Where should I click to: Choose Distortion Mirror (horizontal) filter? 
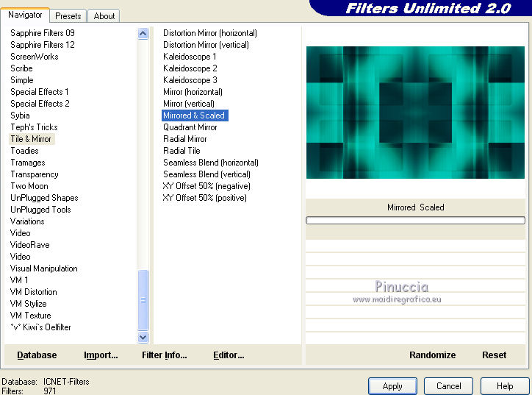(x=210, y=33)
